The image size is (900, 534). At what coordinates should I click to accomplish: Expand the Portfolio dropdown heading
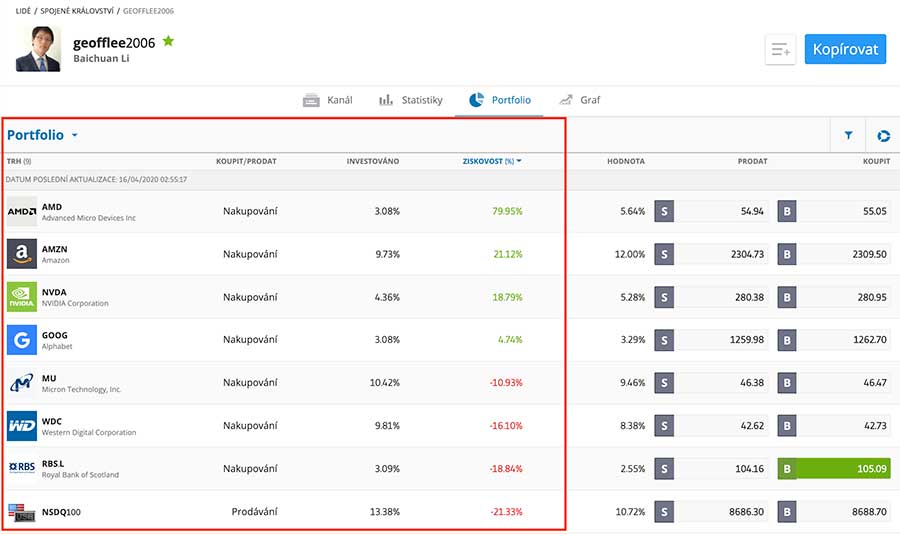(43, 135)
